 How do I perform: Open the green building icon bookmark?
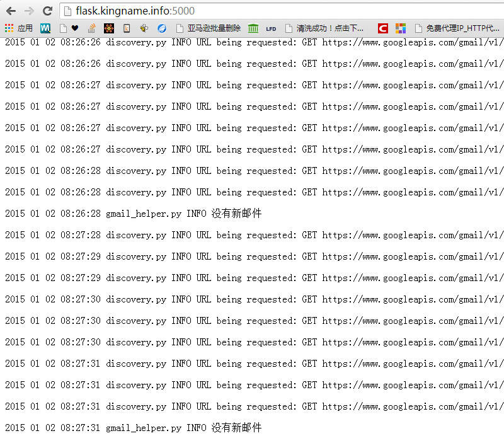point(253,28)
